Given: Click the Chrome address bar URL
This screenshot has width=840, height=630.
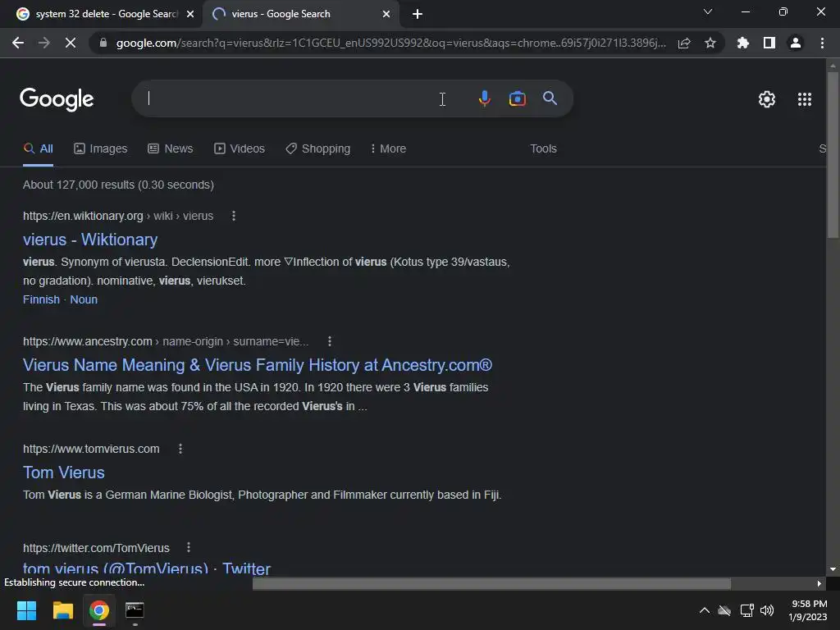Looking at the screenshot, I should [x=391, y=43].
